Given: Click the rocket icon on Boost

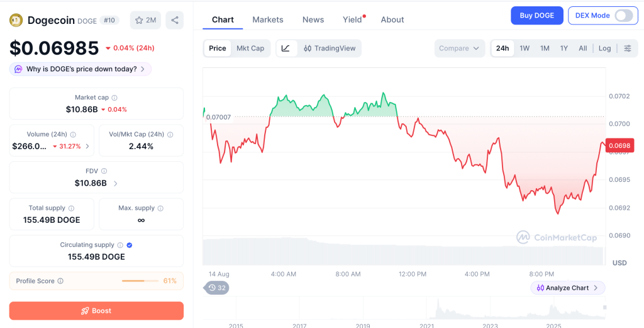Looking at the screenshot, I should [x=85, y=311].
